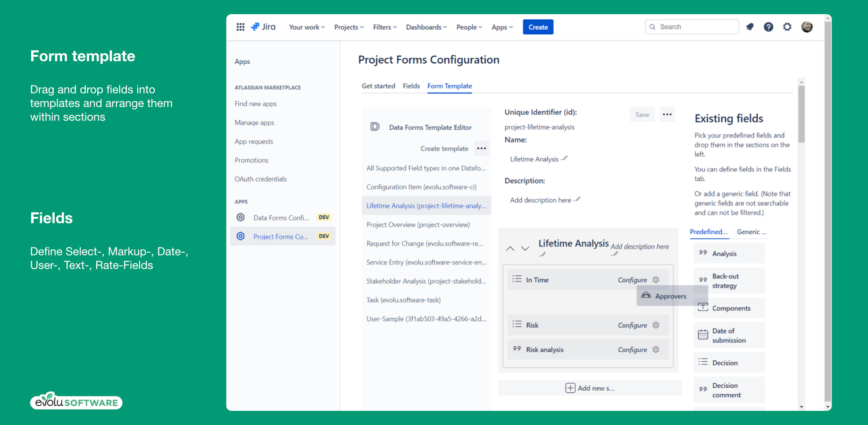
Task: Open OAuth credentials in sidebar
Action: tap(260, 179)
